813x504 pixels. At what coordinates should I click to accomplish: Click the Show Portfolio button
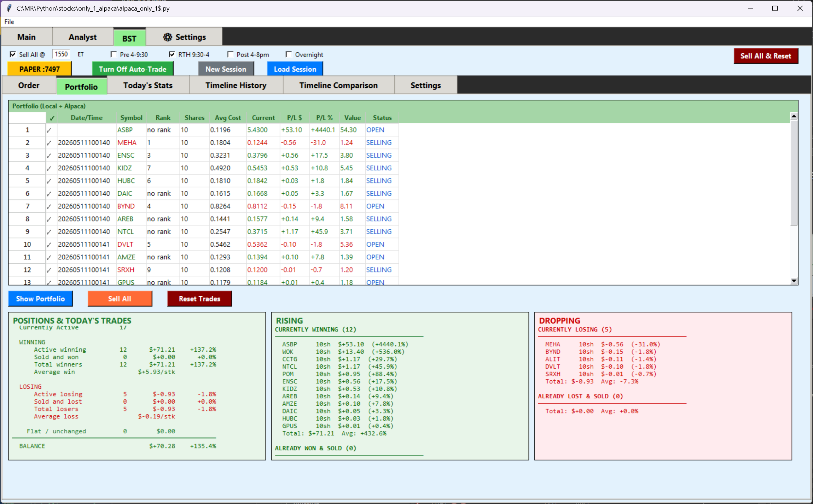[40, 299]
